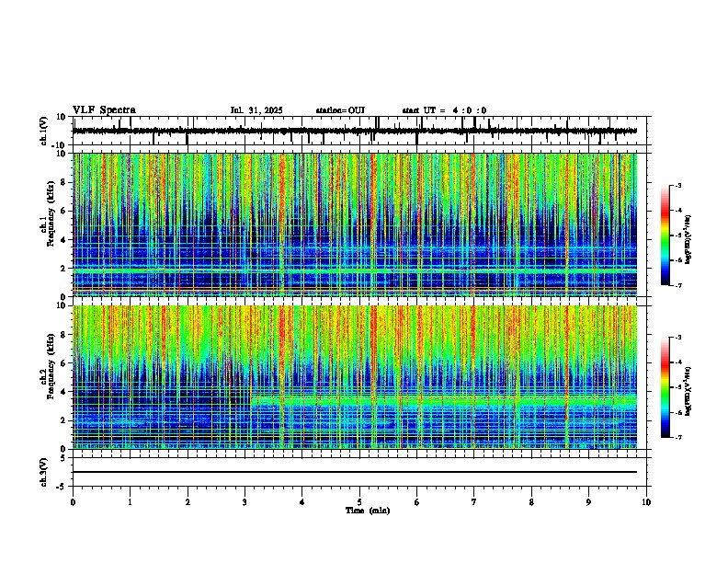728x563 pixels.
Task: Click inside the ch.1 spectrogram panel
Action: click(355, 224)
